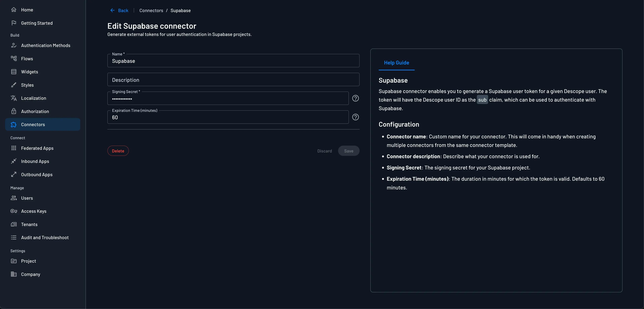644x309 pixels.
Task: Open Connectors from the breadcrumb
Action: (x=151, y=11)
